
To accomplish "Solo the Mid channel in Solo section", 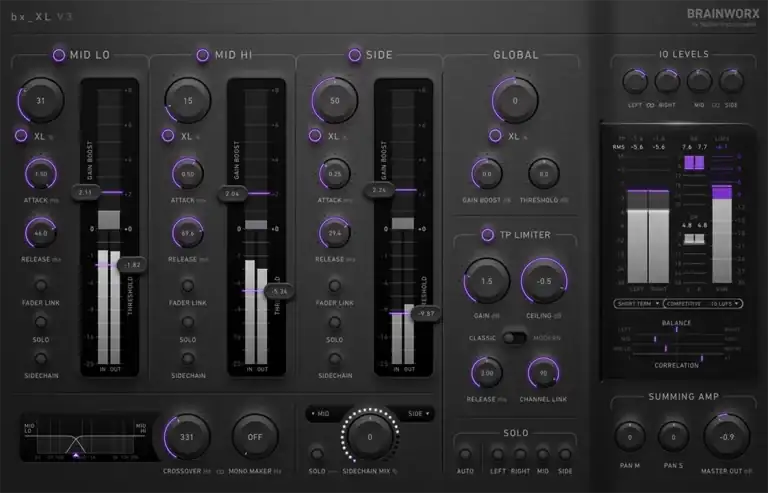I will click(x=543, y=454).
